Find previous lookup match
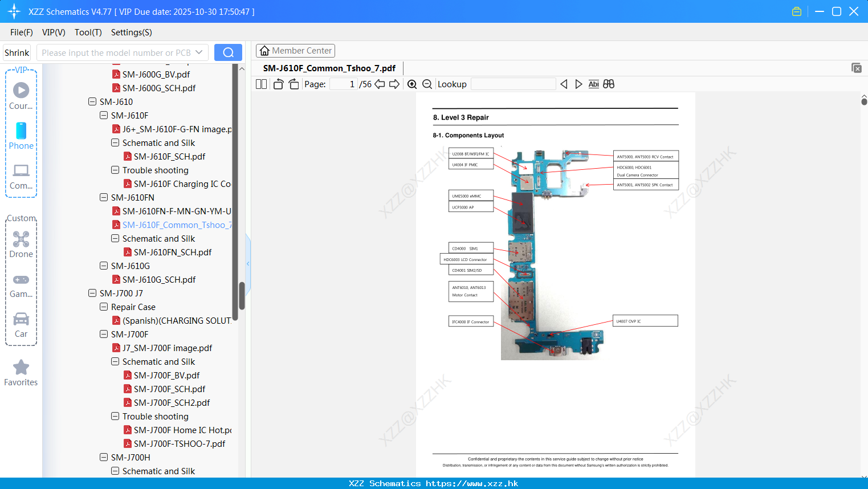The image size is (868, 489). tap(564, 84)
